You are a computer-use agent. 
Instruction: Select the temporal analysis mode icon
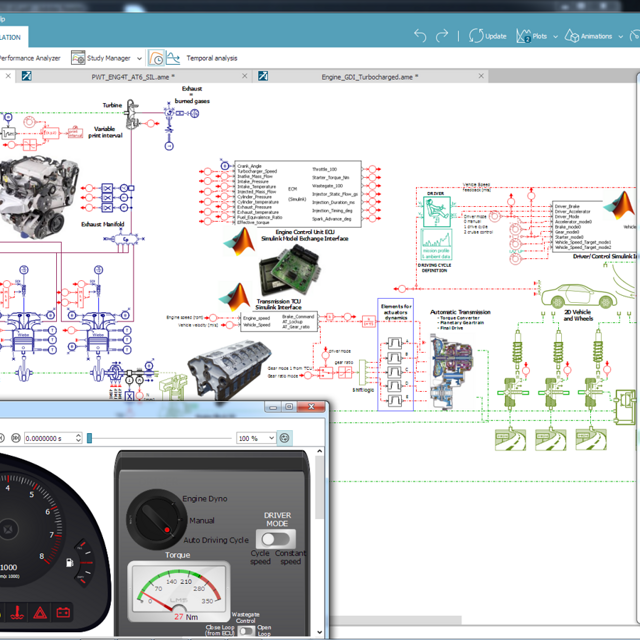(156, 58)
